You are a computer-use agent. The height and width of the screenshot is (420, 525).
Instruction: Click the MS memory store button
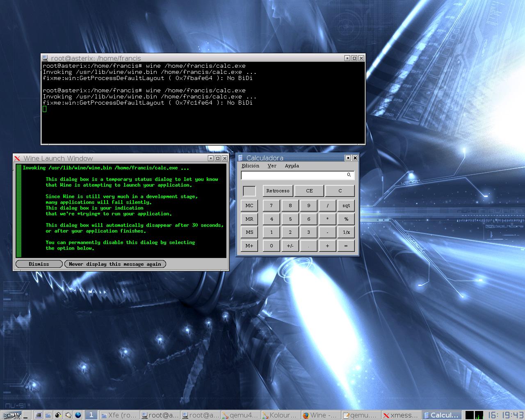click(249, 232)
